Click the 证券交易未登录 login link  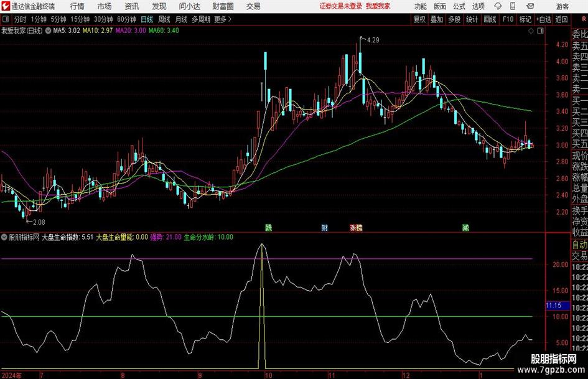340,6
